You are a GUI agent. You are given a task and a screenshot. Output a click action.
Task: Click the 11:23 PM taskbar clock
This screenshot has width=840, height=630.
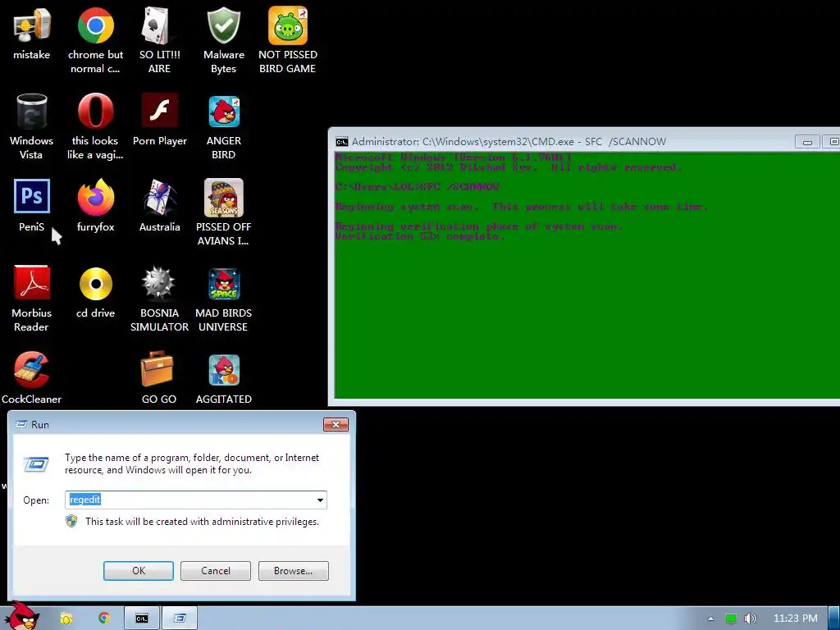795,619
